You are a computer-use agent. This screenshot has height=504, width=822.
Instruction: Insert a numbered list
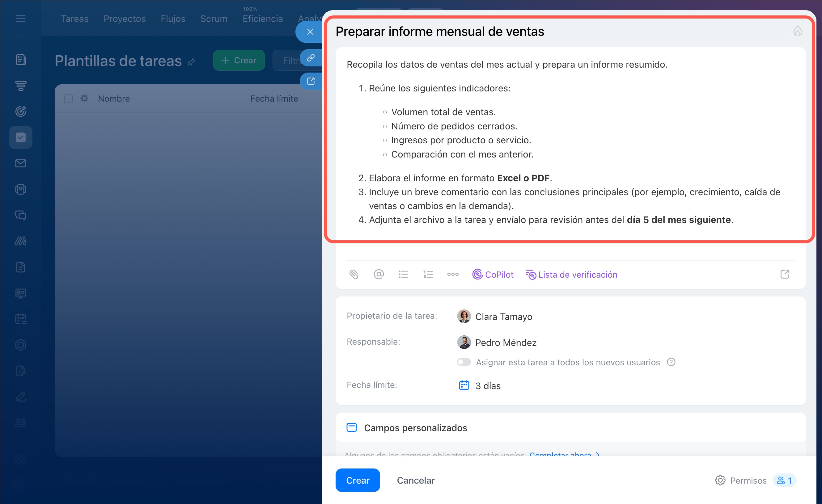point(428,274)
